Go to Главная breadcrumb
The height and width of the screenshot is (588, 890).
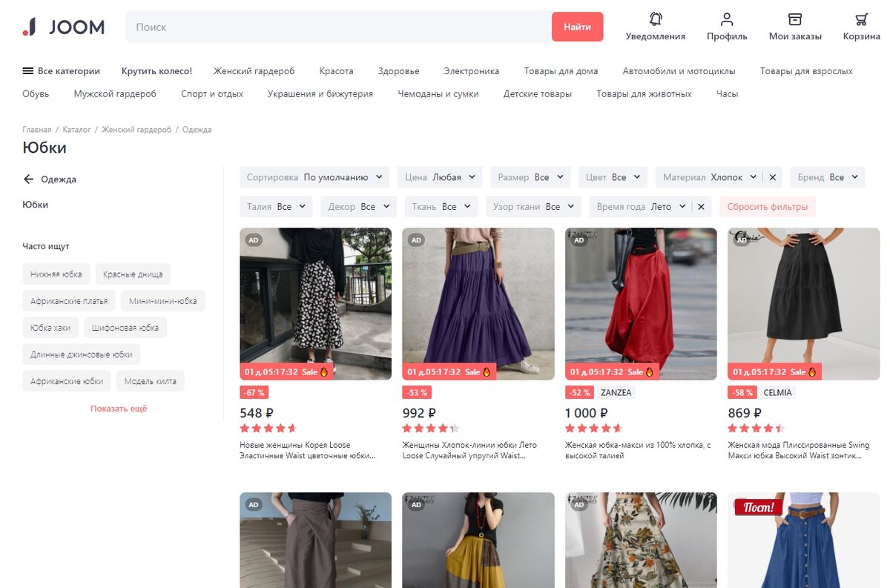(37, 129)
